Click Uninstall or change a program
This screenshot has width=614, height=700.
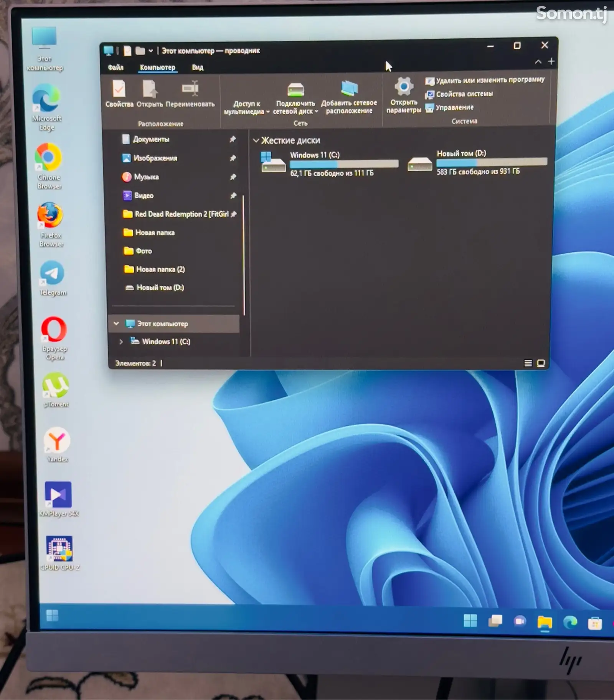click(485, 80)
